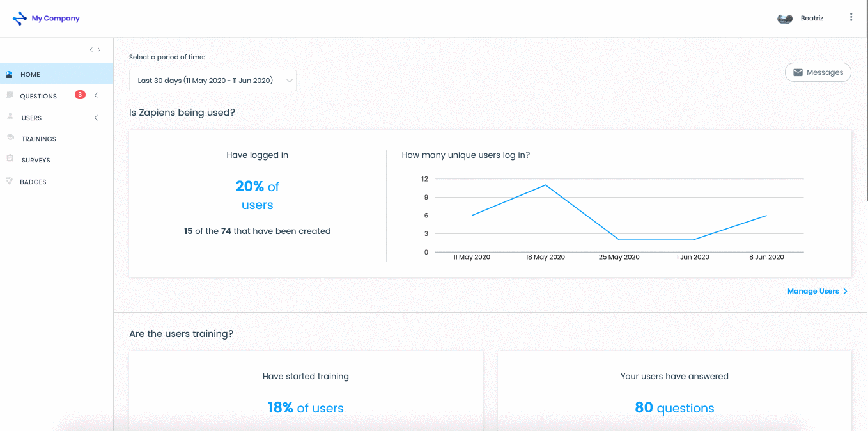Click the 18 May 2020 chart peak point
Image resolution: width=868 pixels, height=431 pixels.
click(545, 185)
